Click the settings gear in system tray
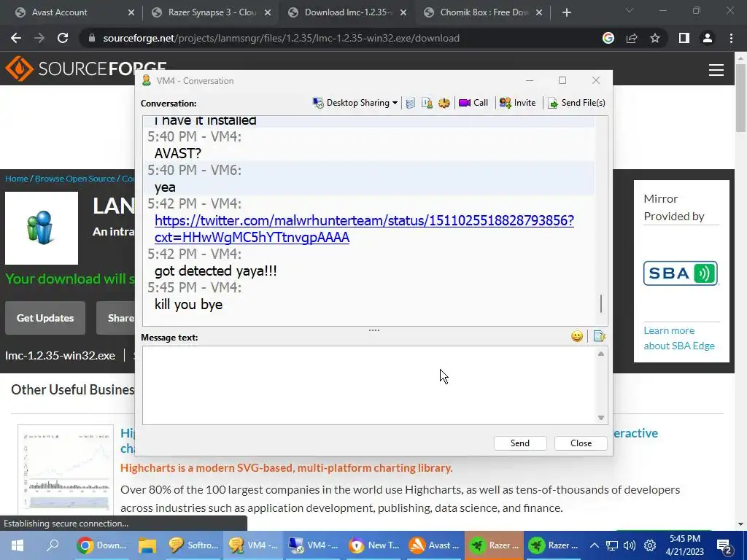This screenshot has height=560, width=747. click(x=650, y=545)
